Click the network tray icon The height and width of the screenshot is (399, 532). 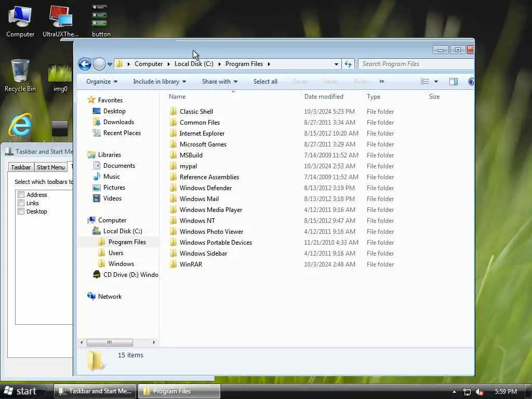click(467, 392)
